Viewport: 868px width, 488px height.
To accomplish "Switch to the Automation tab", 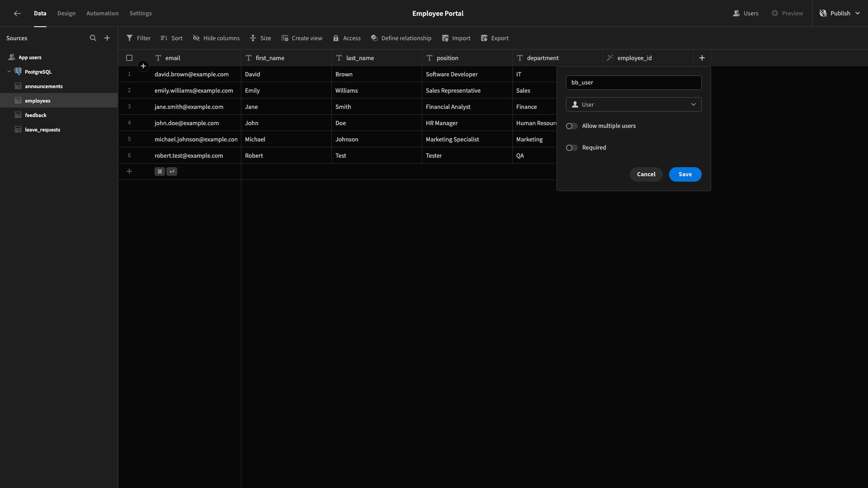I will pos(103,14).
